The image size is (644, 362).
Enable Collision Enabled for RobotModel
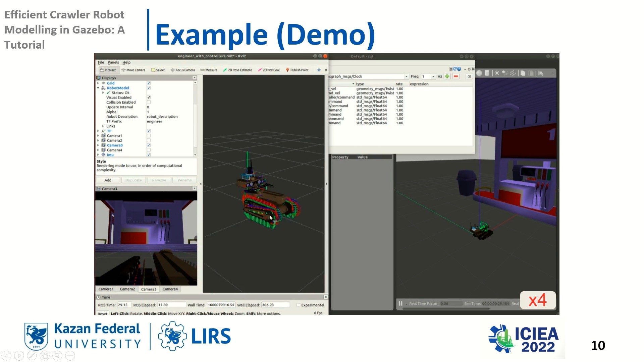(149, 102)
